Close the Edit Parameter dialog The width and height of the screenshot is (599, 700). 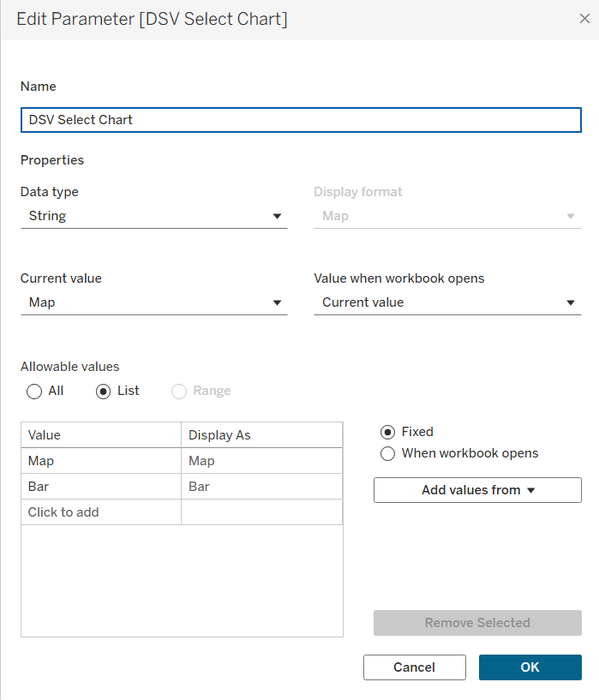coord(584,18)
